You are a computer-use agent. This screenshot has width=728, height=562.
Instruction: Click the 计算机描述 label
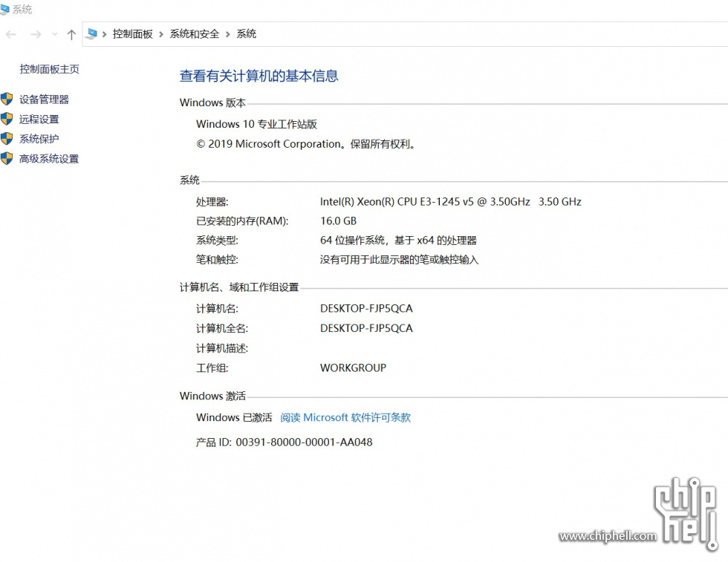click(x=222, y=348)
